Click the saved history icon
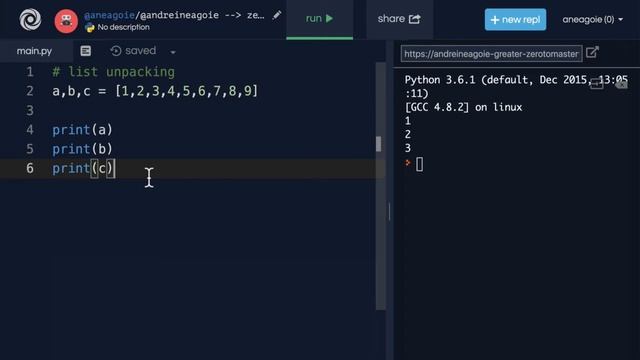 pyautogui.click(x=116, y=51)
